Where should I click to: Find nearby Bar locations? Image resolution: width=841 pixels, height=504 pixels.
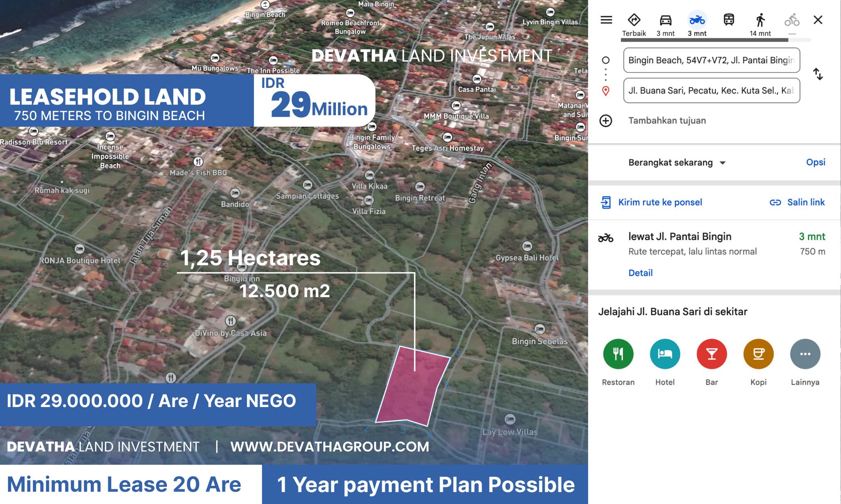712,354
